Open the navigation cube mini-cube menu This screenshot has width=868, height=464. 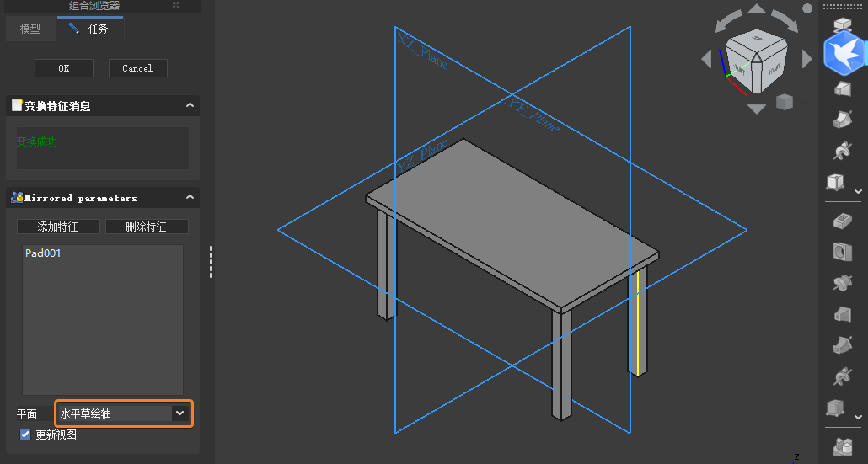pos(785,102)
